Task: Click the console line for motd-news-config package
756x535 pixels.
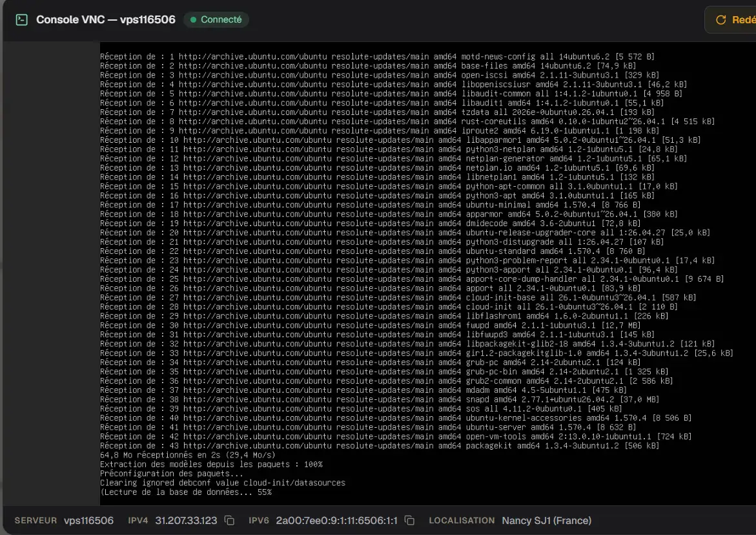Action: point(377,56)
